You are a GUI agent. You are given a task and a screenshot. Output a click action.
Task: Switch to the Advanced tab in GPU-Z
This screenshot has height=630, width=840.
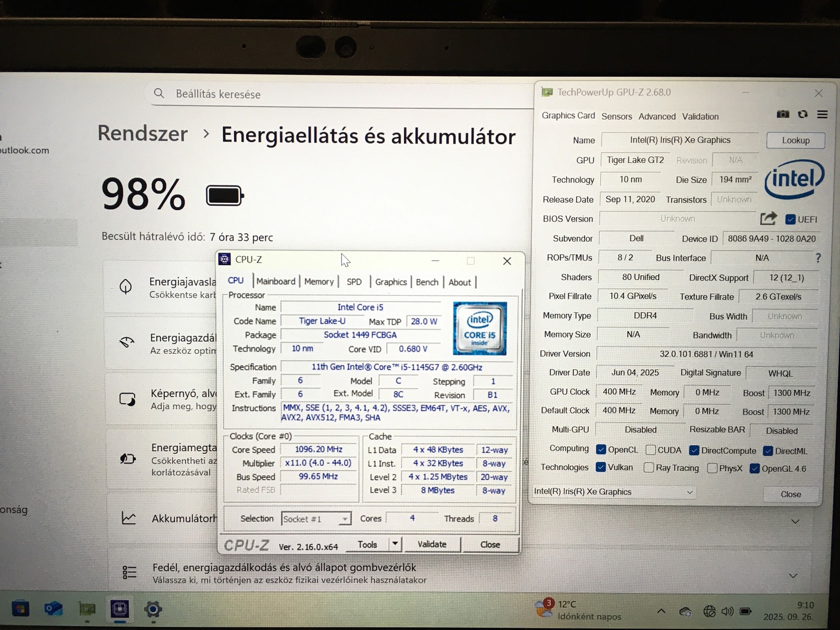pos(657,116)
